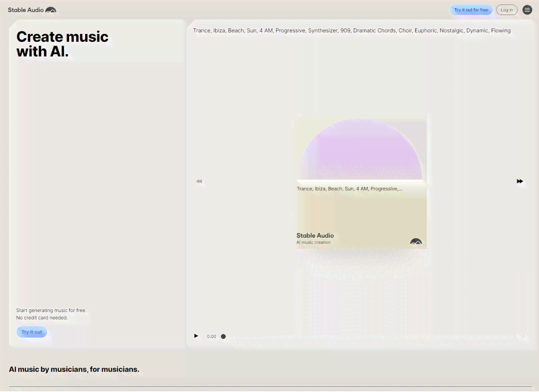Click the Stable Audio logo in the header
539x392 pixels.
(32, 10)
